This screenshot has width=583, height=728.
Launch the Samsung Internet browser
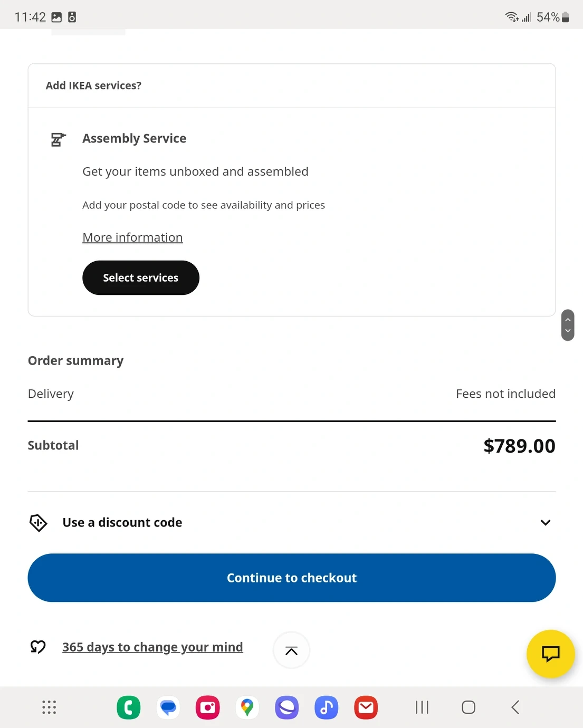point(286,707)
